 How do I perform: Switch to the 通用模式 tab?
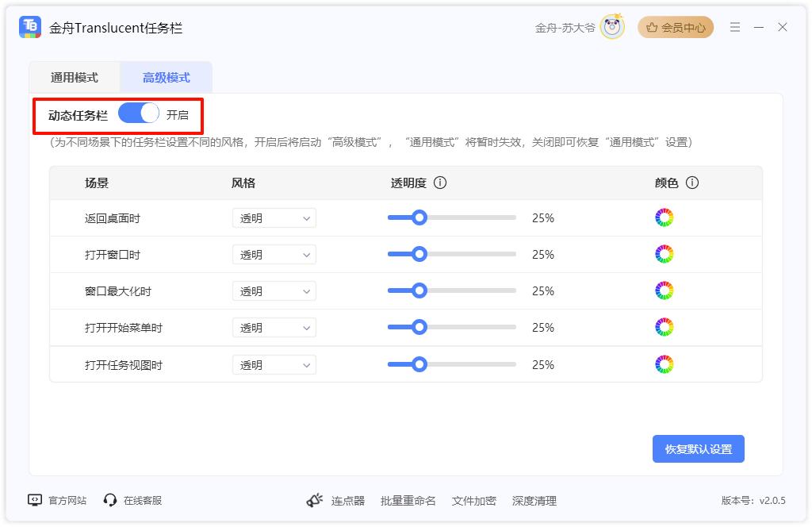tap(75, 78)
